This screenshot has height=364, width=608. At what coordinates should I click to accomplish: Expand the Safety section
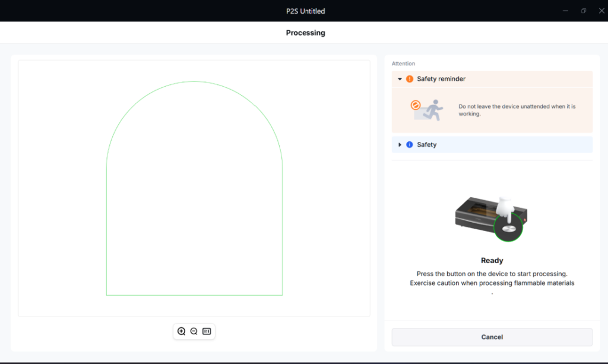[x=400, y=145]
